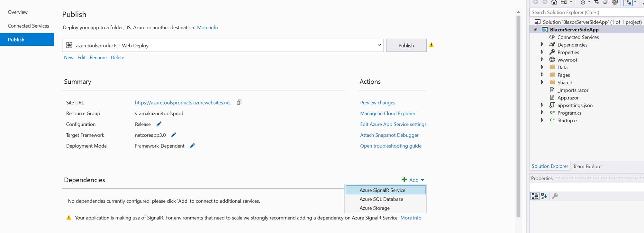
Task: Click Collapse All icon in Solution Explorer
Action: coord(606,2)
